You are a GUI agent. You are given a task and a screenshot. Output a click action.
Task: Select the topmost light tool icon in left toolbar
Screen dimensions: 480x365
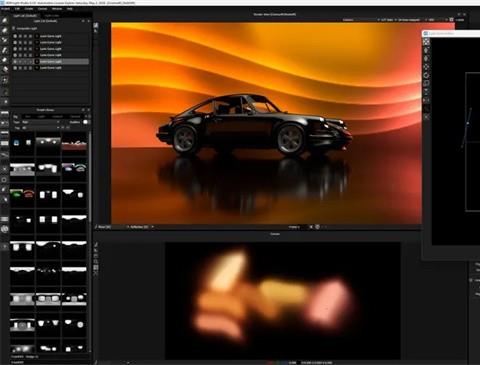pyautogui.click(x=5, y=21)
